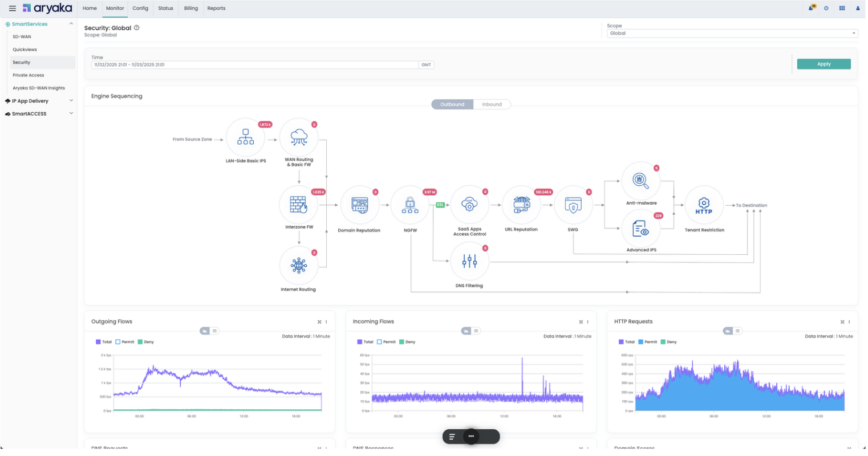Click the notifications bell icon
Viewport: 868px width, 456px height.
[x=811, y=8]
